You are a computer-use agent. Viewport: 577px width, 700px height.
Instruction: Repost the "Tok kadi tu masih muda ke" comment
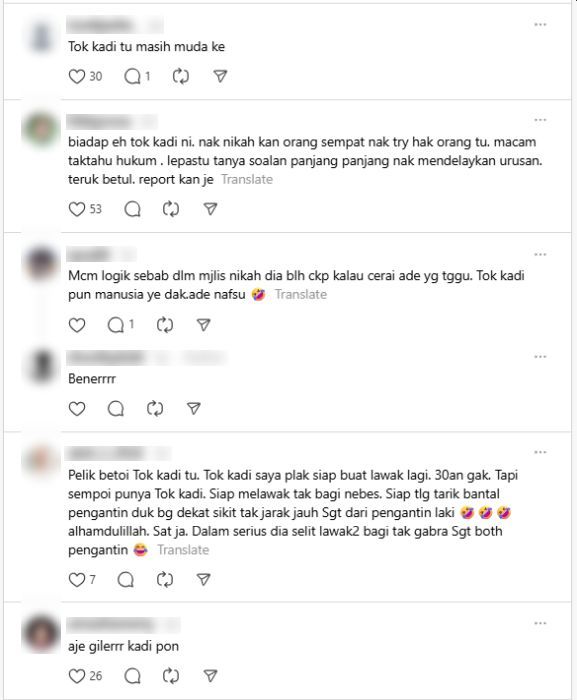point(181,76)
